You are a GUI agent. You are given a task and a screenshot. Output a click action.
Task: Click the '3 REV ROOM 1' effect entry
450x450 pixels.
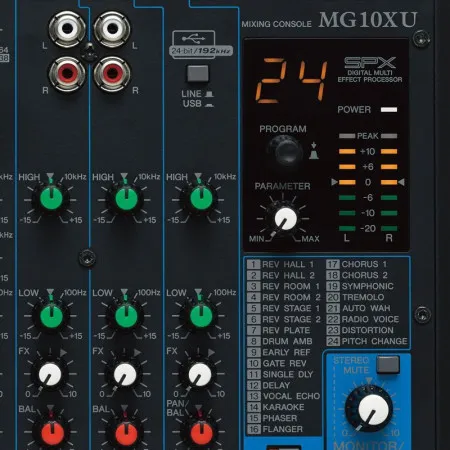point(283,286)
